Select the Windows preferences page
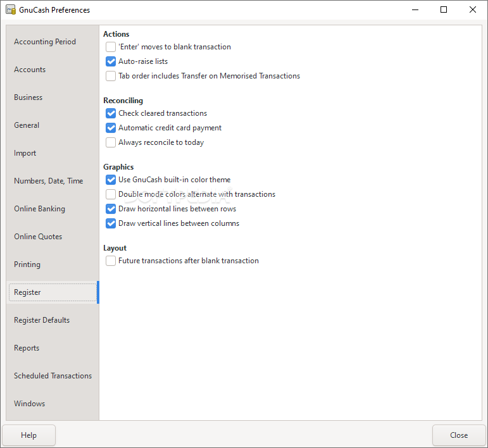Viewport: 488px width, 448px height. point(53,404)
